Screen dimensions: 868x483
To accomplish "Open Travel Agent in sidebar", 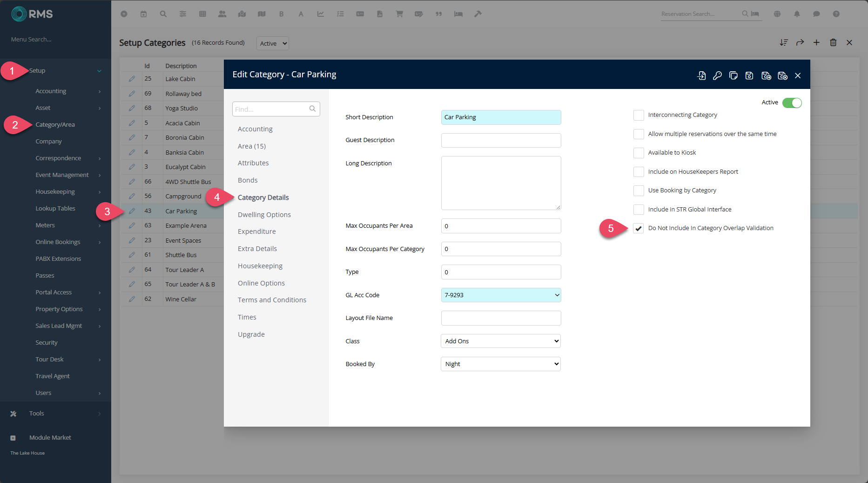I will pos(53,376).
